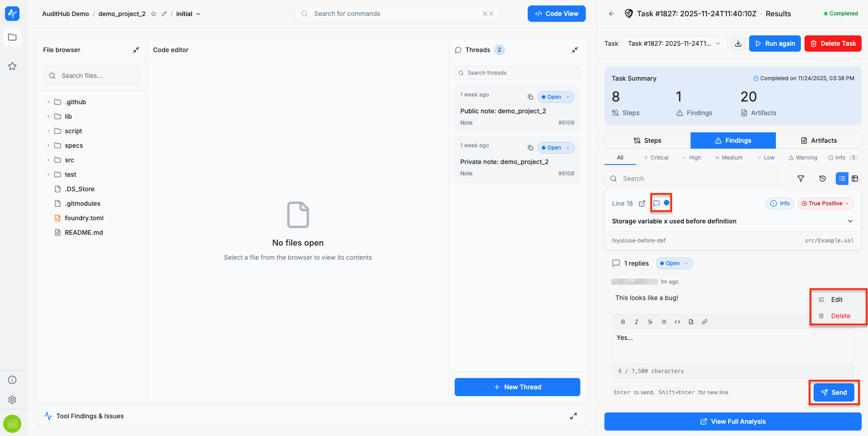This screenshot has width=868, height=436.
Task: Switch findings to list view
Action: [x=842, y=179]
